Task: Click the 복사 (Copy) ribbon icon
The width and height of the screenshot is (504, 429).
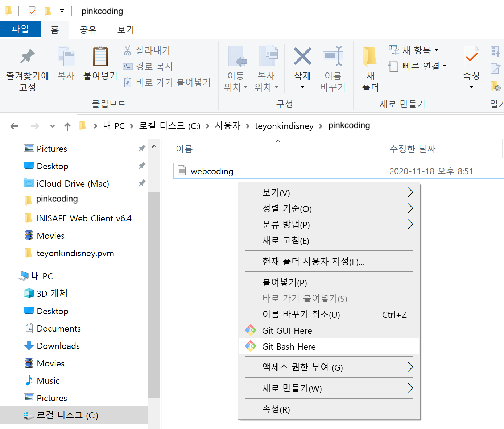Action: [66, 56]
